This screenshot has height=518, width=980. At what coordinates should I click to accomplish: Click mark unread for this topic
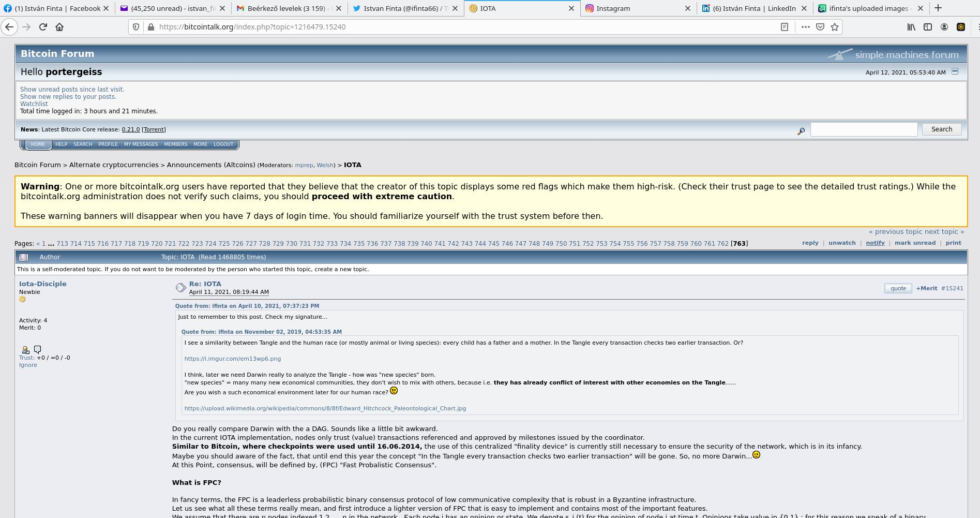(x=915, y=243)
